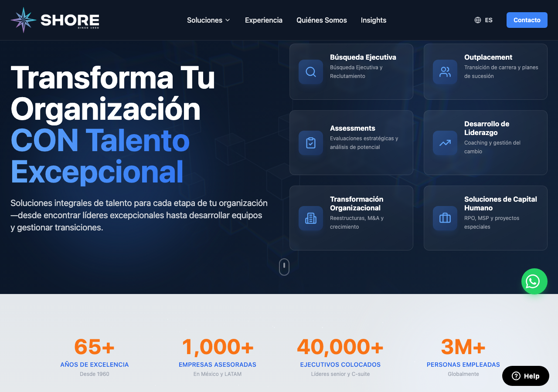The width and height of the screenshot is (558, 392).
Task: Click the 'Desde 1960' caption
Action: pos(95,374)
